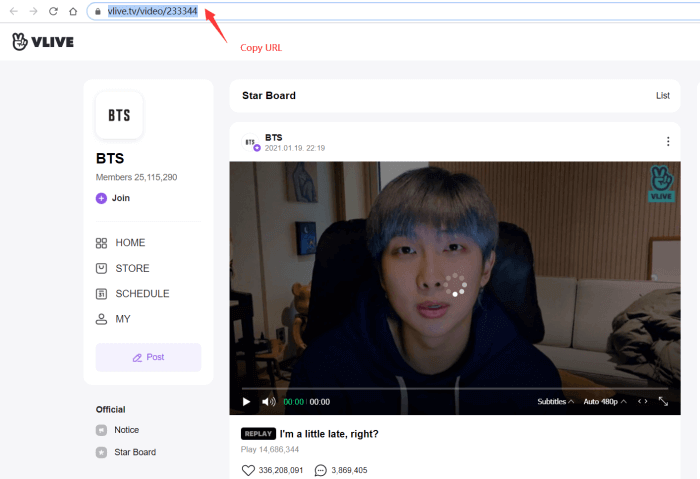
Task: Click the SCHEDULE calendar icon
Action: click(101, 294)
